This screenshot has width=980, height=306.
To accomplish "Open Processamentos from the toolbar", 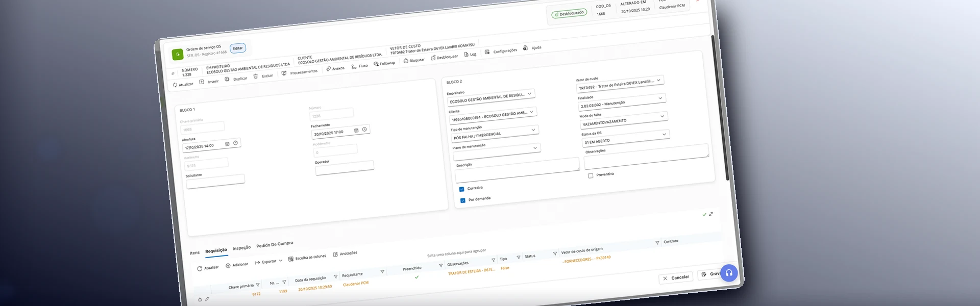I will (x=300, y=72).
